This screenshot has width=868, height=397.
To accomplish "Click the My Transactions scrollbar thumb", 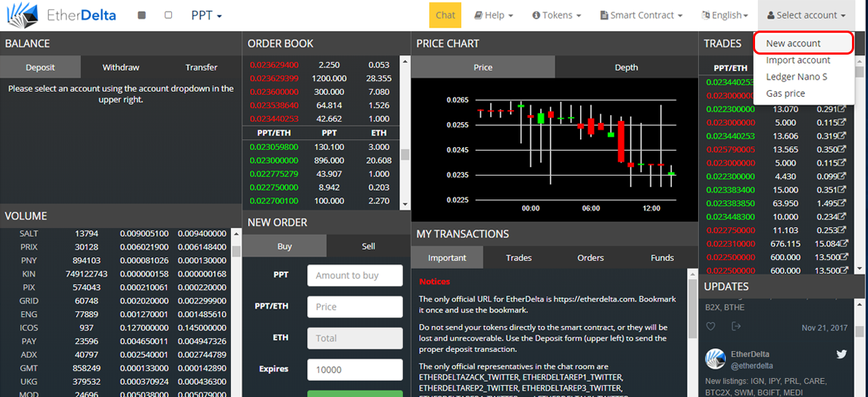I will (692, 309).
